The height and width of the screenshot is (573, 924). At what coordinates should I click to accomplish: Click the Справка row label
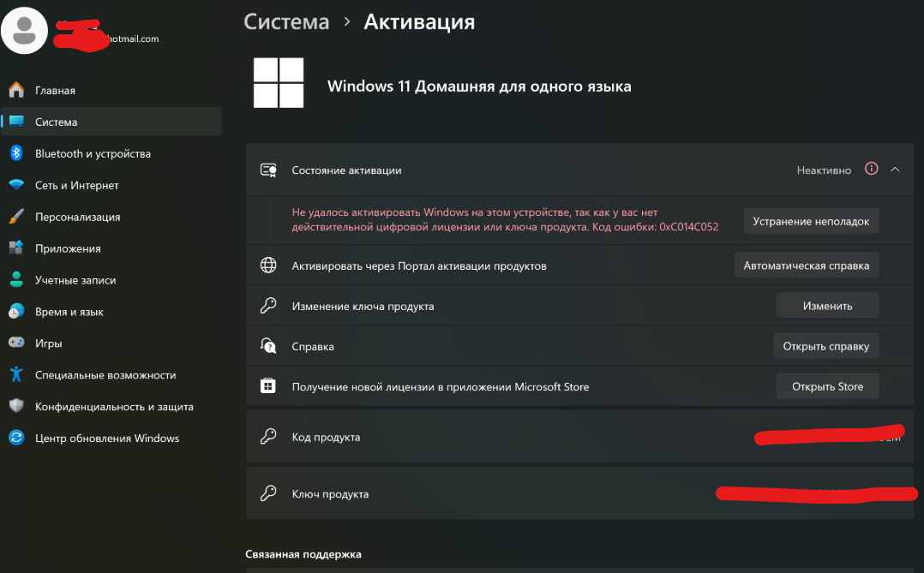pos(313,346)
